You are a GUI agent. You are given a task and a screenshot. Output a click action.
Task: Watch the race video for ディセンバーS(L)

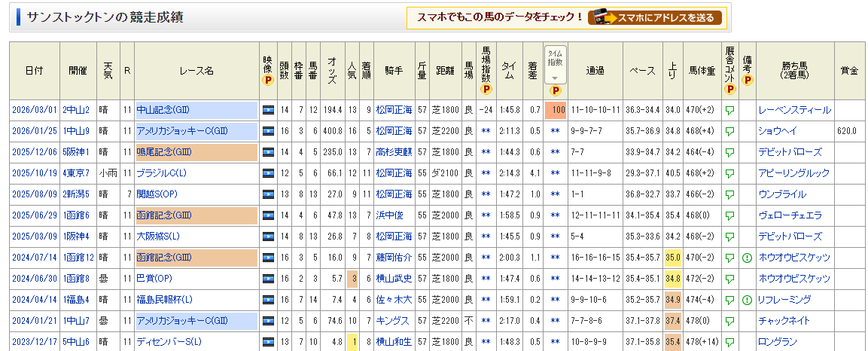pyautogui.click(x=267, y=342)
